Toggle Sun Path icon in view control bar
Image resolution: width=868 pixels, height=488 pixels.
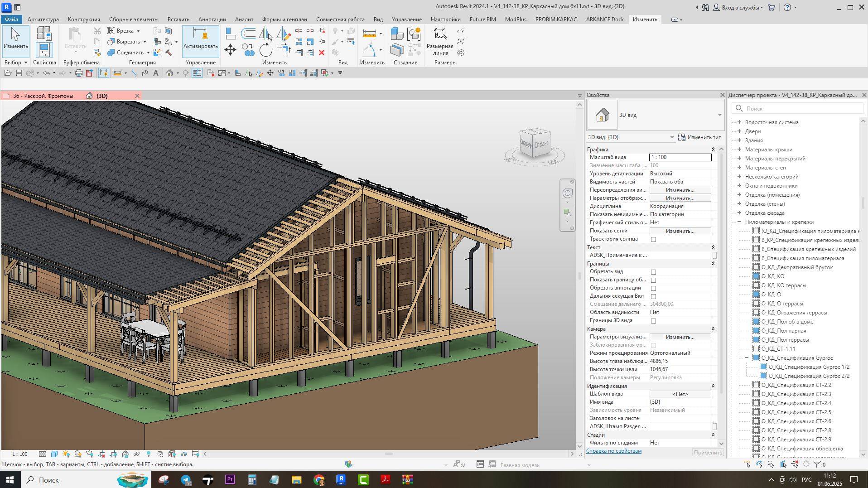(x=66, y=454)
